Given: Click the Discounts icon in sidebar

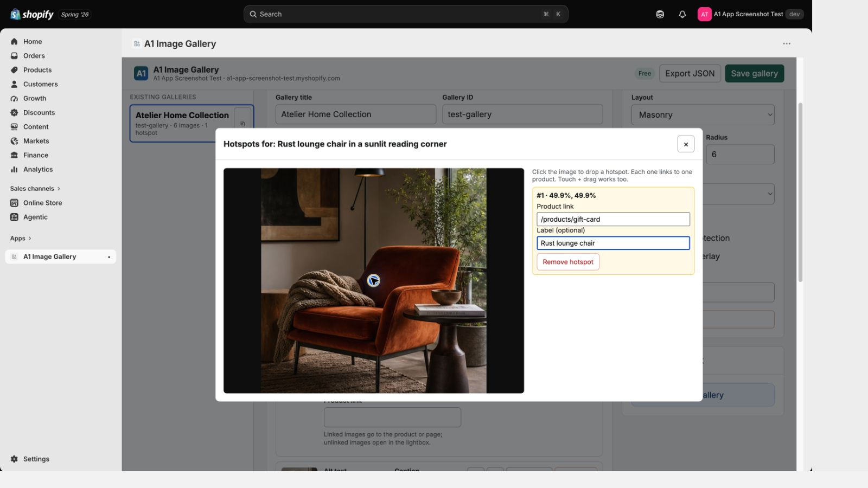Looking at the screenshot, I should [14, 113].
